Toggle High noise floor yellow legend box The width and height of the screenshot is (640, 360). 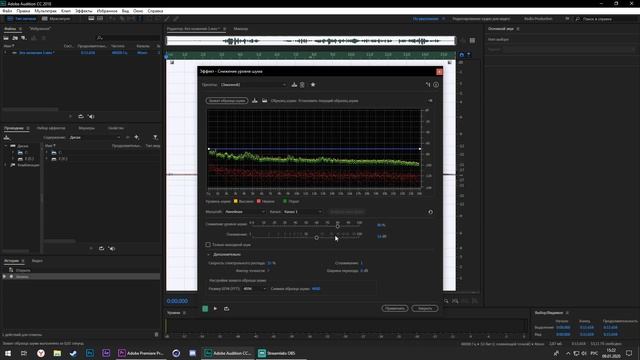point(236,201)
